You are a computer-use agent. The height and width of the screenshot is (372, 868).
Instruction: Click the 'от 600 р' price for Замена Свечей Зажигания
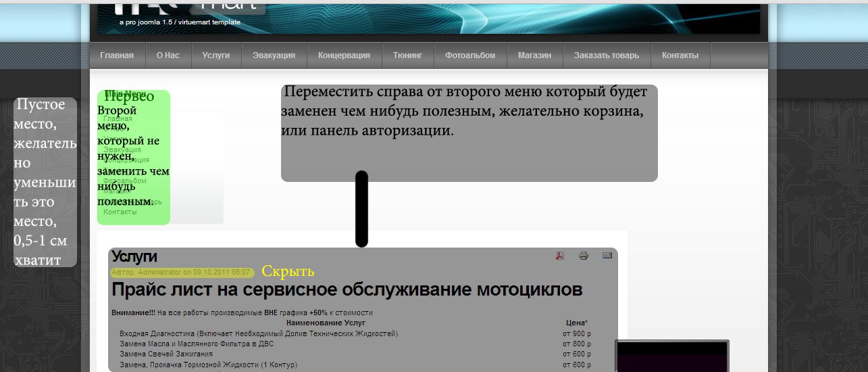click(x=577, y=354)
